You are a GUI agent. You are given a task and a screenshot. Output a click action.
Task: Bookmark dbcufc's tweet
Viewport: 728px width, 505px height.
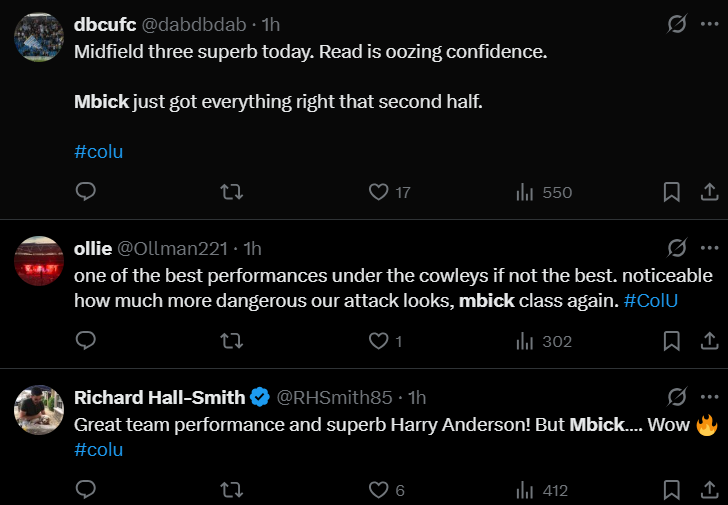[x=672, y=191]
